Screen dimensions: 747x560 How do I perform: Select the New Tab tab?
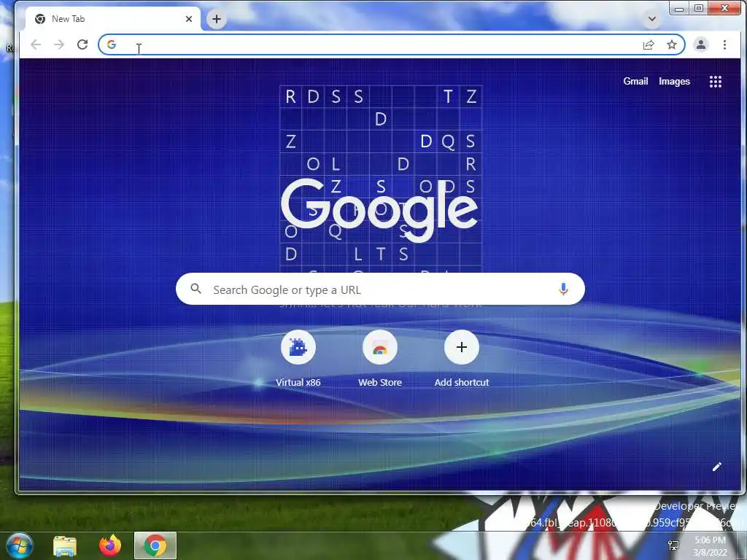click(x=113, y=19)
